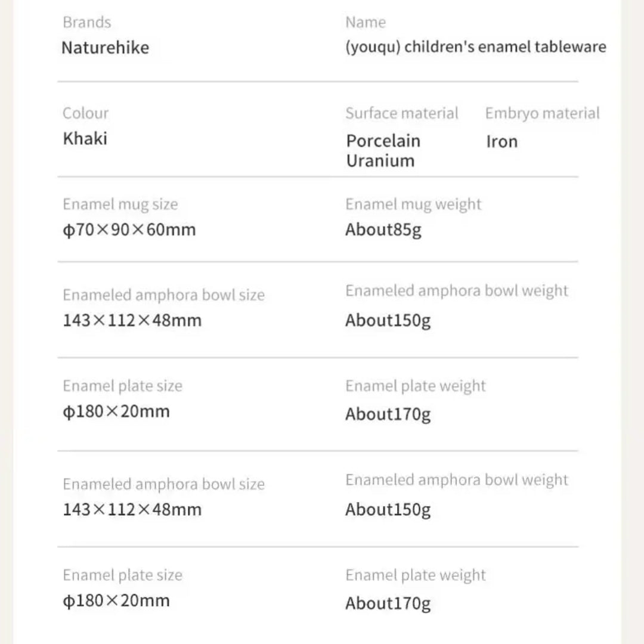
Task: Select the children's enamel tableware product name
Action: pos(475,48)
